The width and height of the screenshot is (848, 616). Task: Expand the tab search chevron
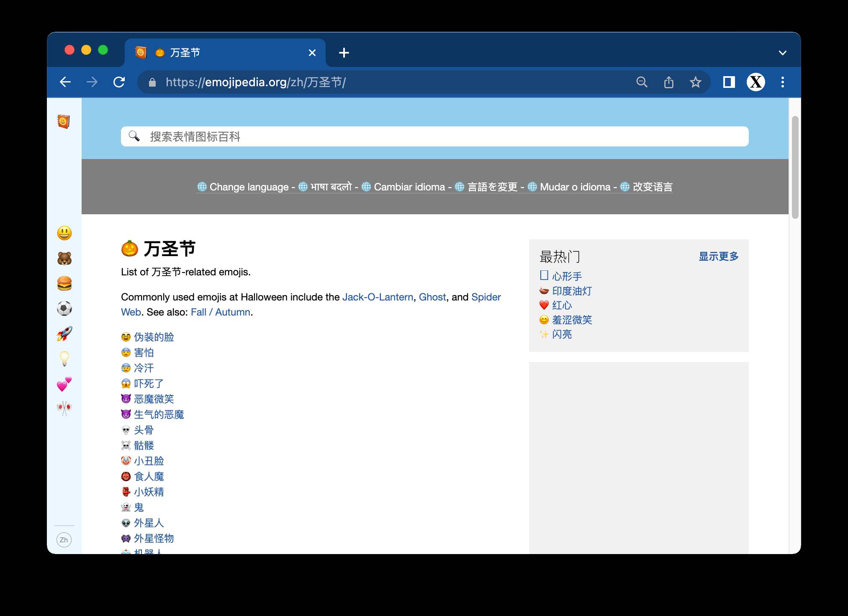coord(782,53)
